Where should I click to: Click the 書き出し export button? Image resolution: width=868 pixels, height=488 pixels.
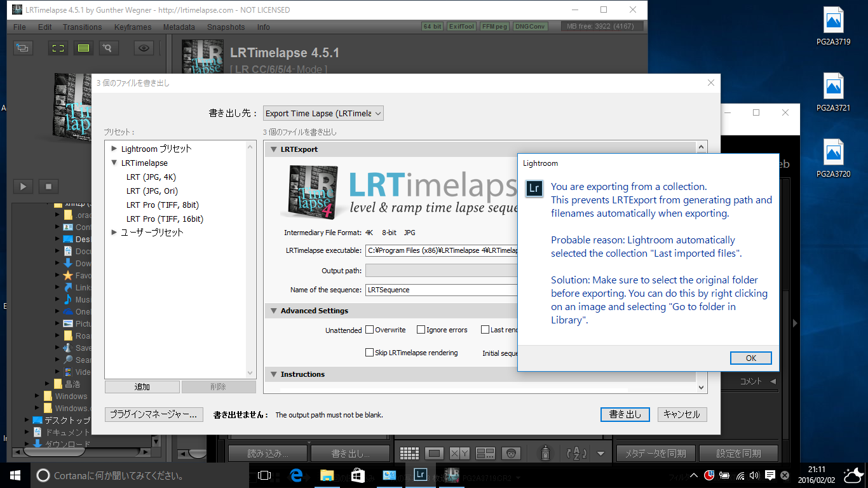(625, 414)
